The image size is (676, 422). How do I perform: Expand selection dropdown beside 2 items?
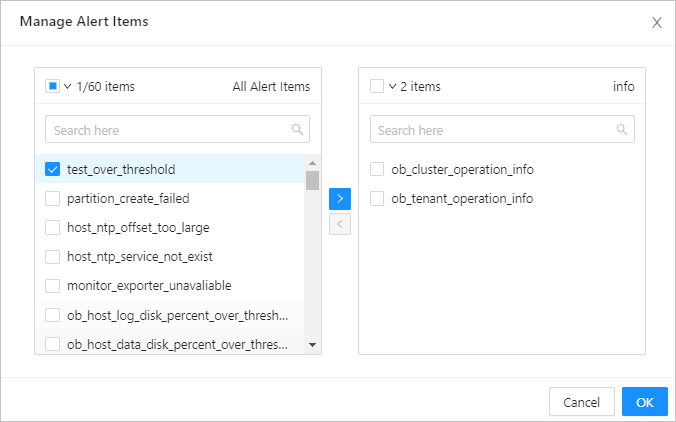pos(393,86)
